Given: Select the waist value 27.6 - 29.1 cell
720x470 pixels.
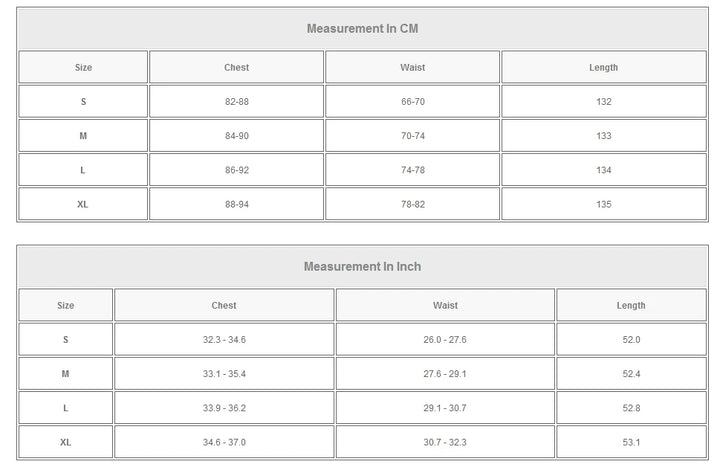Looking at the screenshot, I should [445, 374].
